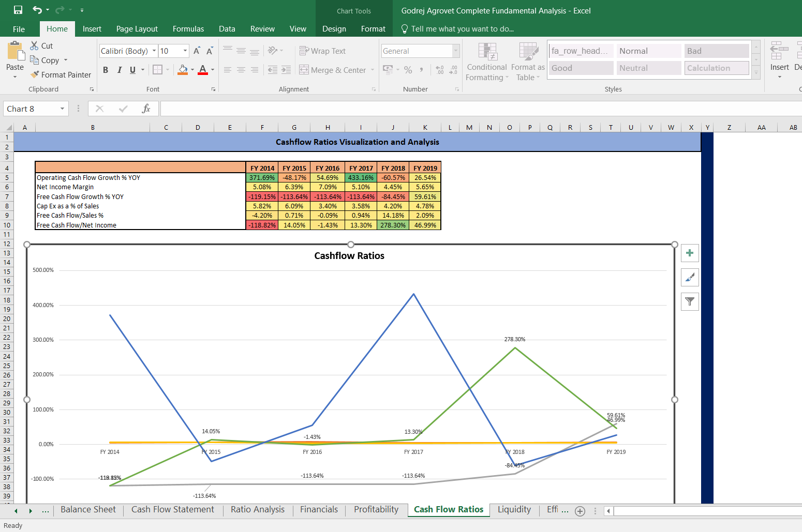Click the Insert Function fx icon
The width and height of the screenshot is (802, 532).
pyautogui.click(x=146, y=109)
